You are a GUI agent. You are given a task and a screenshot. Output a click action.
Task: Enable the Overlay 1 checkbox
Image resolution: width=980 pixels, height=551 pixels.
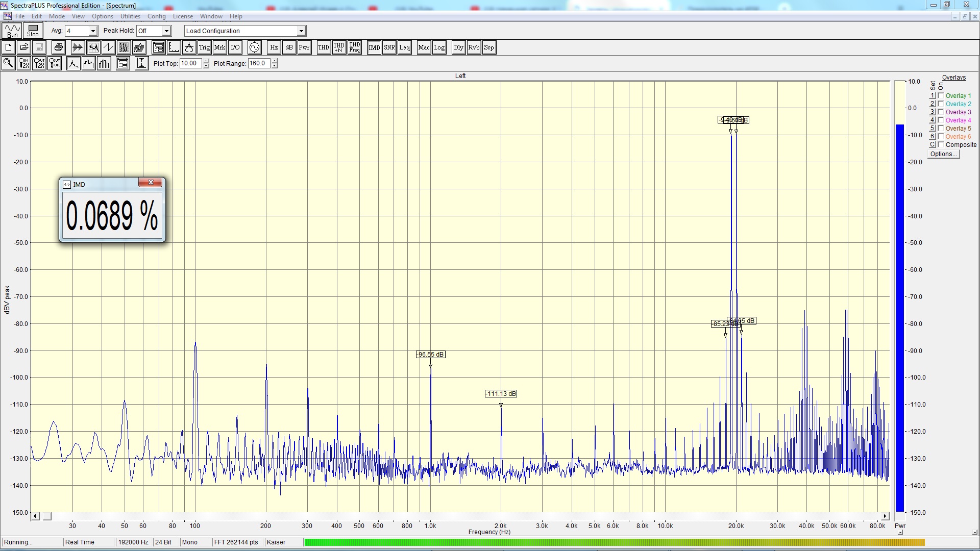tap(941, 96)
